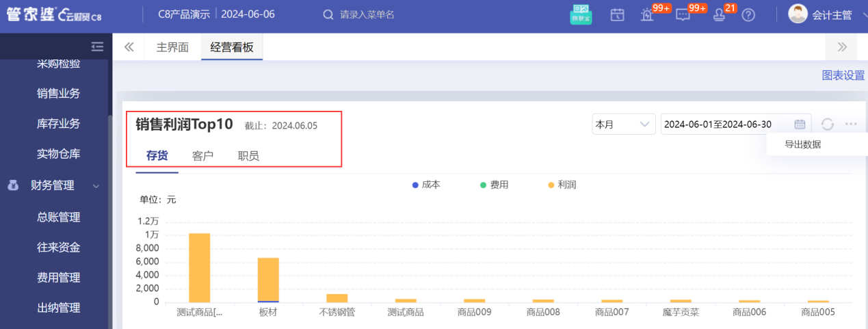Toggle the 费用 legend series
Image resolution: width=868 pixels, height=329 pixels.
(495, 185)
